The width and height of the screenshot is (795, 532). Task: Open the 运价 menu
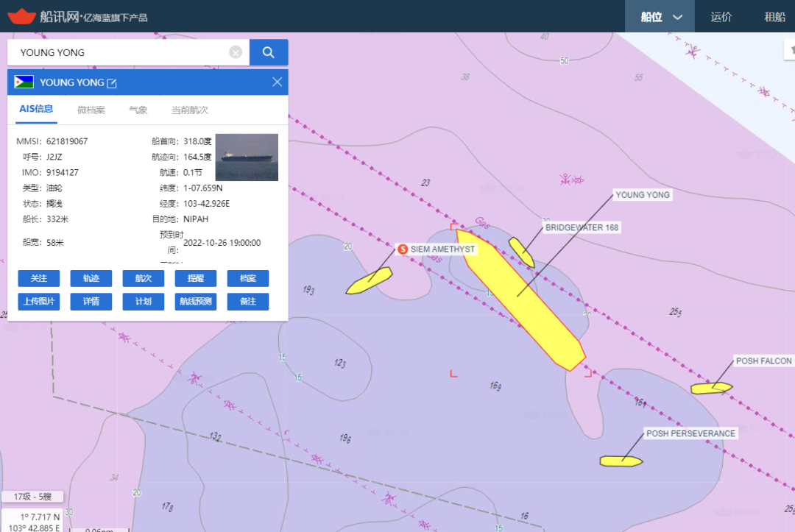coord(721,17)
